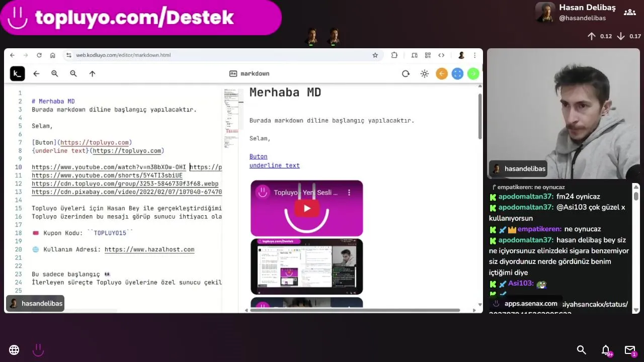
Task: Click the chat panel scrollbar
Action: point(636,196)
